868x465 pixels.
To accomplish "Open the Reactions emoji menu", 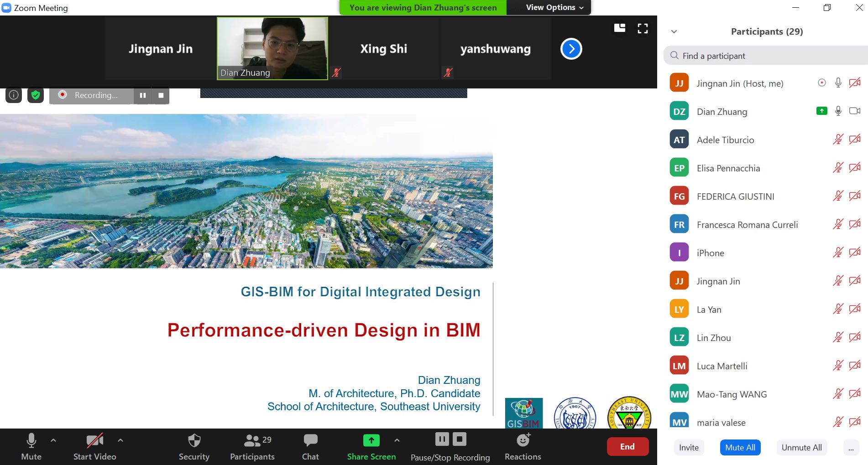I will click(523, 441).
